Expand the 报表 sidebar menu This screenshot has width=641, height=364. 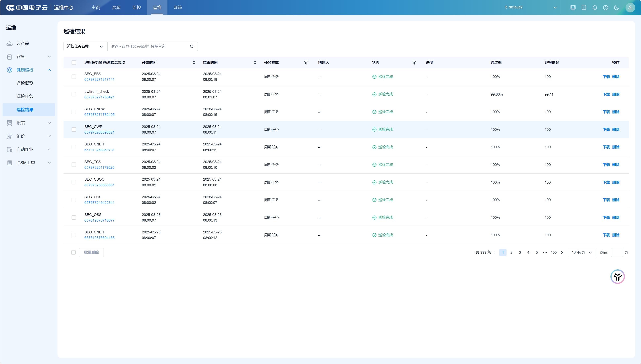pyautogui.click(x=49, y=123)
